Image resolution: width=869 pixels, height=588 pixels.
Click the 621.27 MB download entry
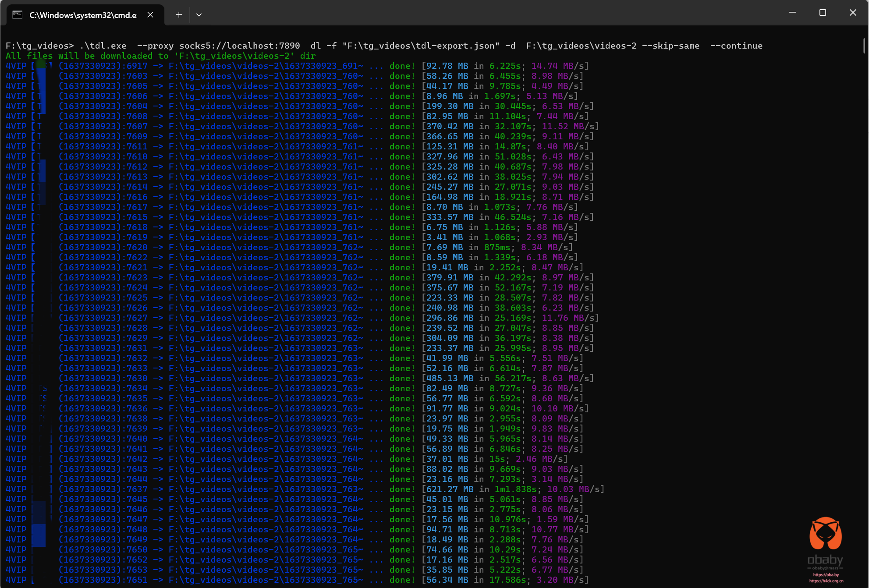[x=450, y=489]
